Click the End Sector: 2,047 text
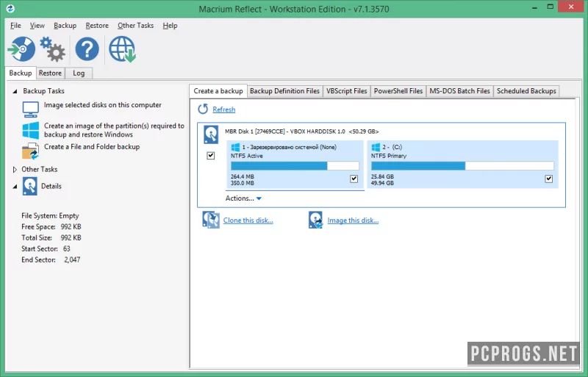588x377 pixels. coord(51,259)
